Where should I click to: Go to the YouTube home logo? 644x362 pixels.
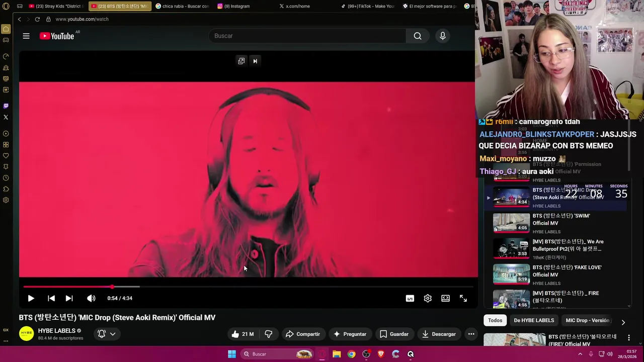click(57, 36)
